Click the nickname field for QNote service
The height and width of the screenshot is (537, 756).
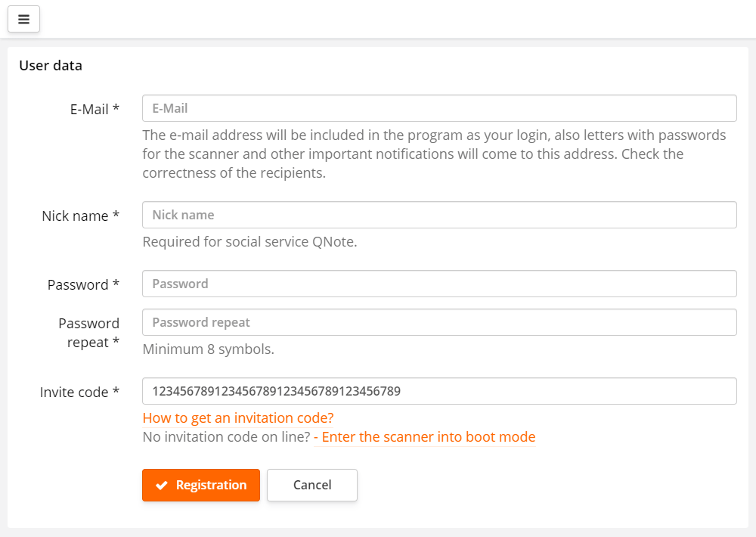coord(438,215)
